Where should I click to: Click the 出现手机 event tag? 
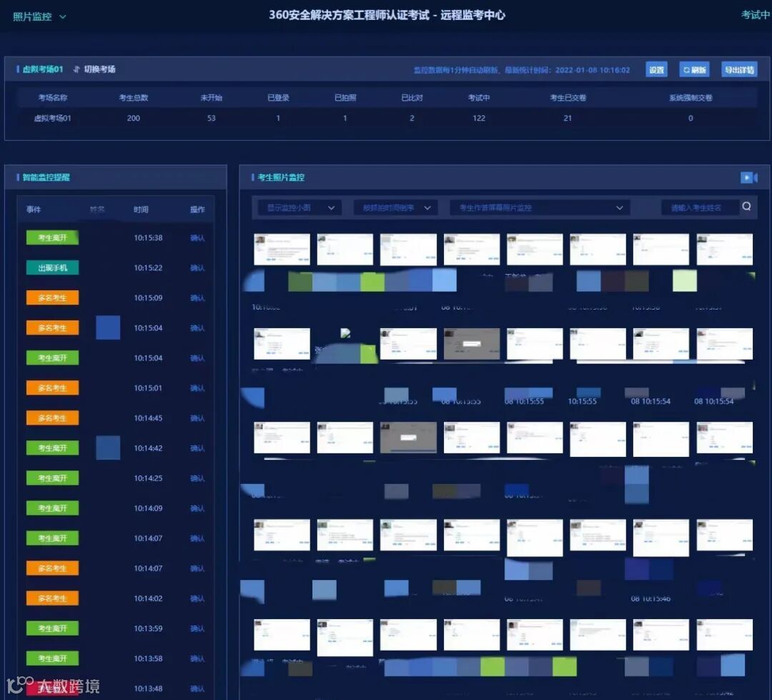click(x=52, y=268)
